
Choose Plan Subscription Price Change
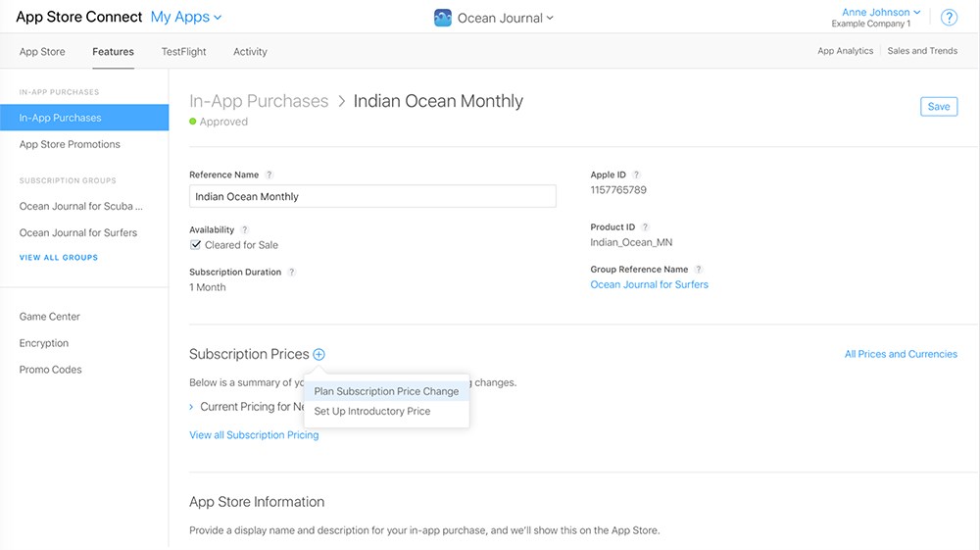point(386,391)
